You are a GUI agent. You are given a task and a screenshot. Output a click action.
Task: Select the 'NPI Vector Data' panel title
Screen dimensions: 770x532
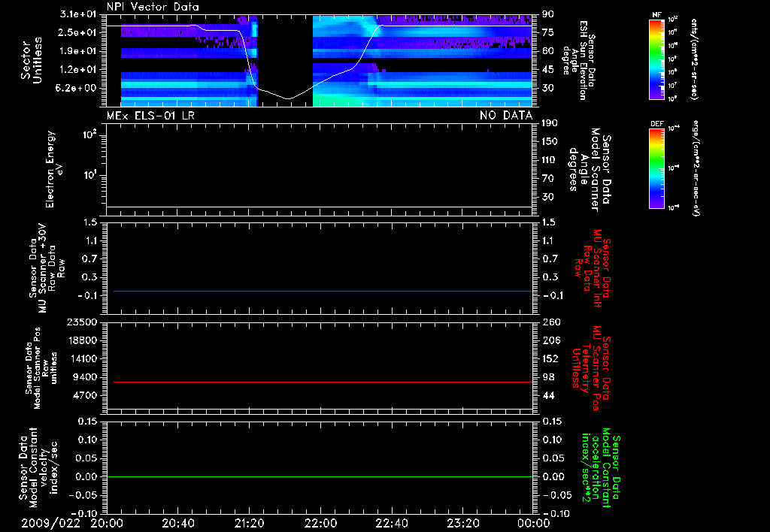(x=153, y=7)
